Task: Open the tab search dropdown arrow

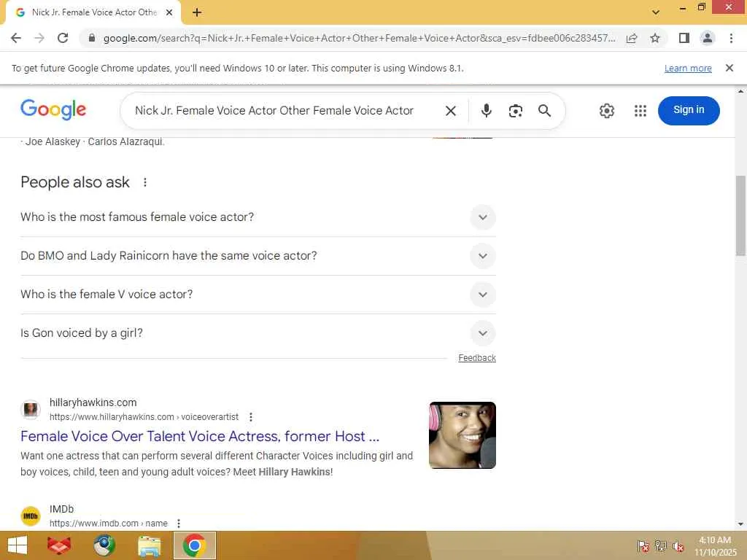Action: click(x=656, y=12)
